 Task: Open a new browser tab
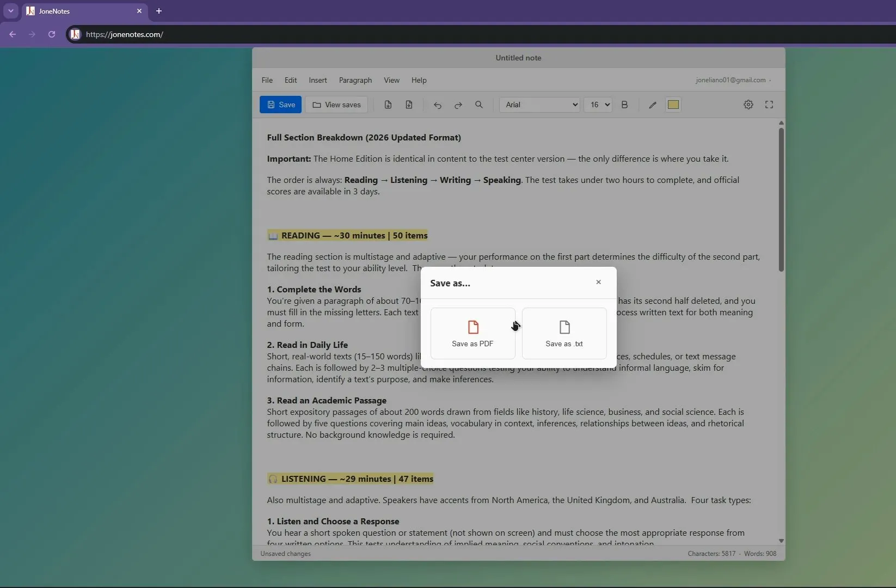[x=159, y=11]
